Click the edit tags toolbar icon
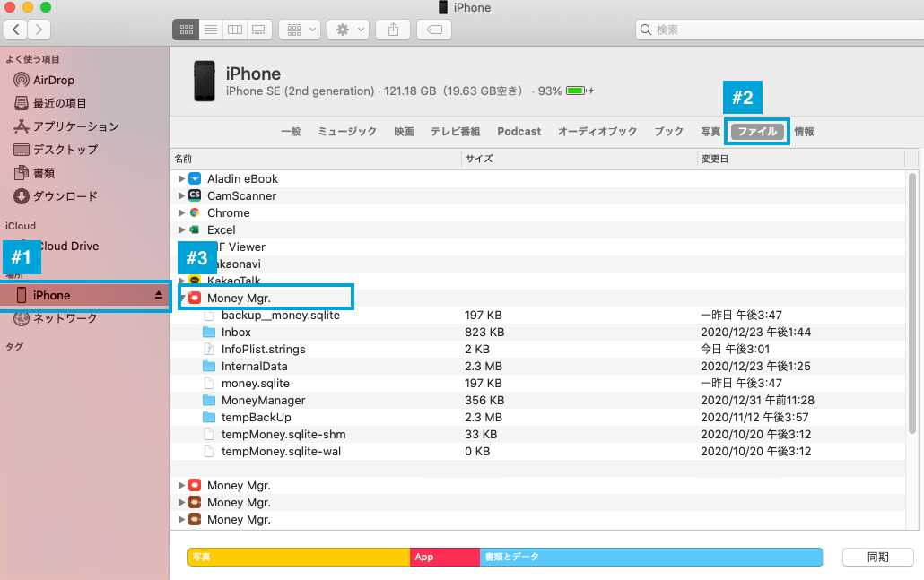Viewport: 924px width, 580px height. [x=434, y=30]
